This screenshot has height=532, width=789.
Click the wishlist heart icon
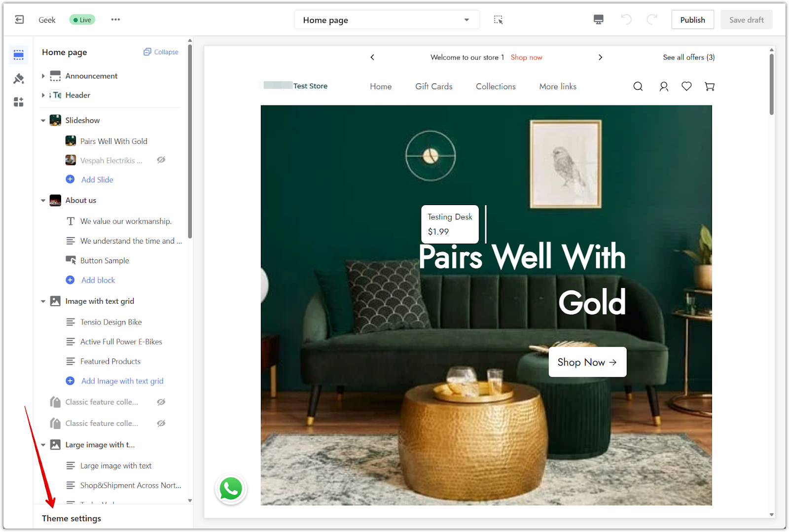pos(686,86)
